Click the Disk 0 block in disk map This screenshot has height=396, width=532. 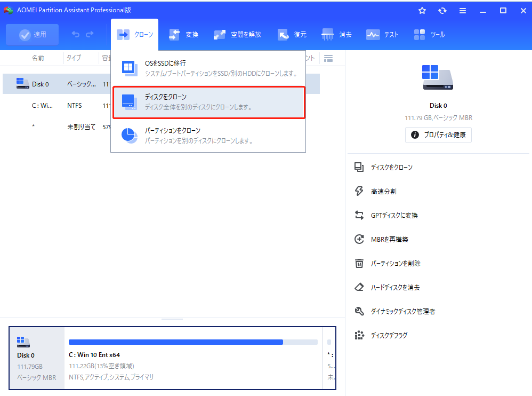37,358
